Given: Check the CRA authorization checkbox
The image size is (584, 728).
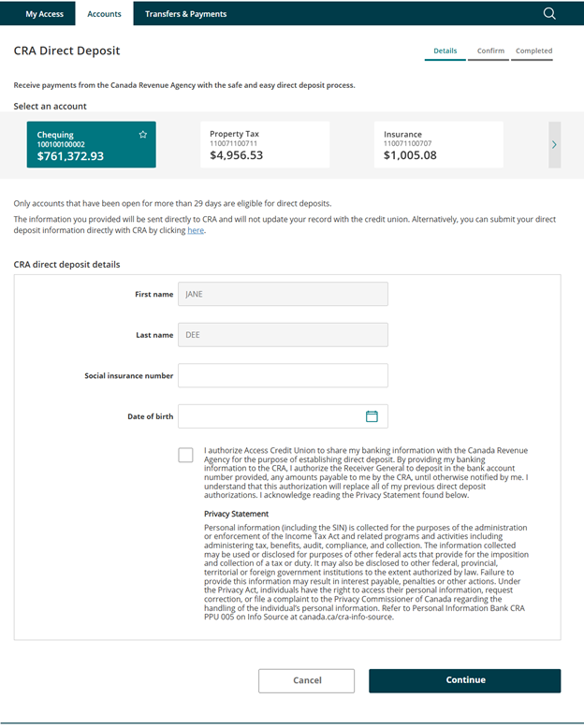Looking at the screenshot, I should (186, 455).
